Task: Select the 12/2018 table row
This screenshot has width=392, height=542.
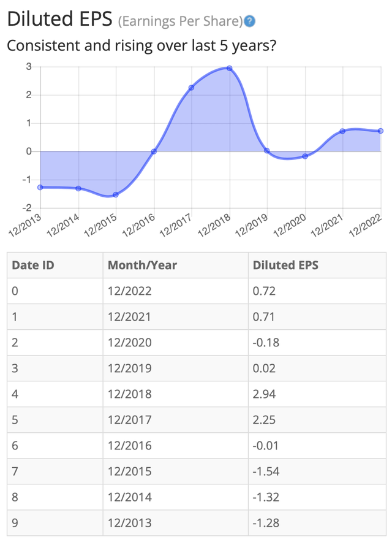Action: tap(197, 394)
